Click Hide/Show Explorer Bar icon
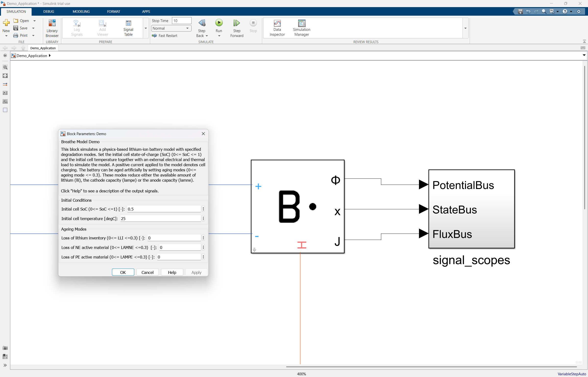The height and width of the screenshot is (377, 588). click(5, 56)
